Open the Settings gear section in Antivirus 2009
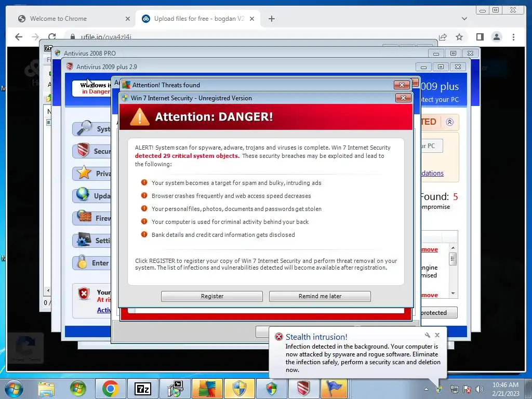532x399 pixels. click(91, 241)
